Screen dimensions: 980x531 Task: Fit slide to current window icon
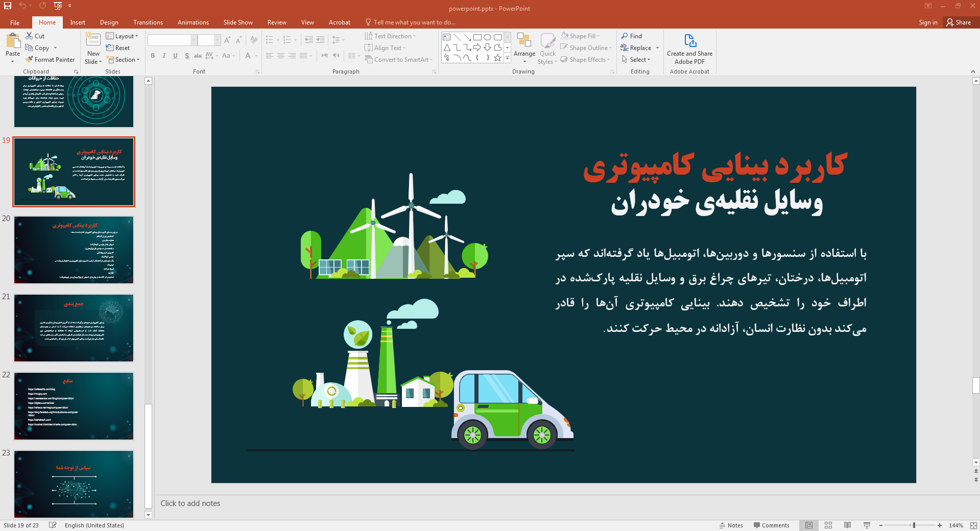pos(973,525)
